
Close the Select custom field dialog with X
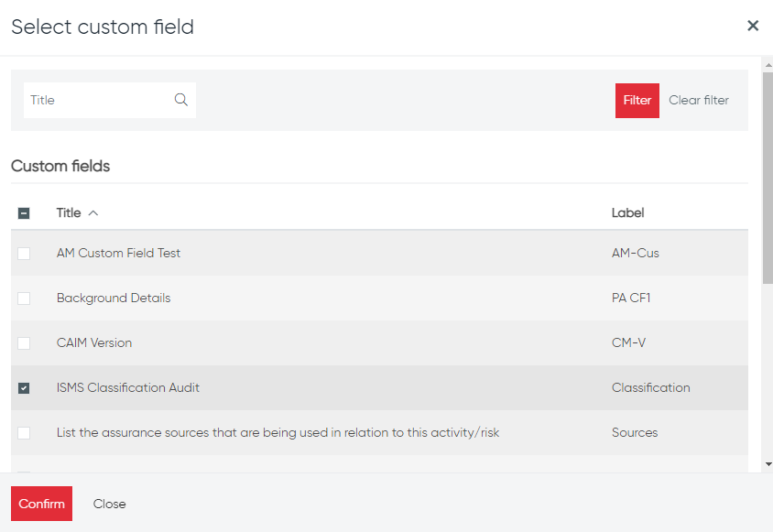752,26
